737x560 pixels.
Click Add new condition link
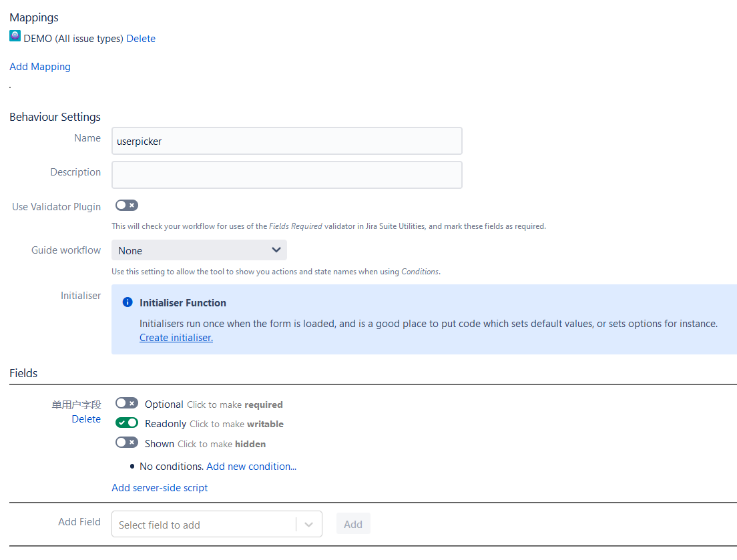point(252,467)
